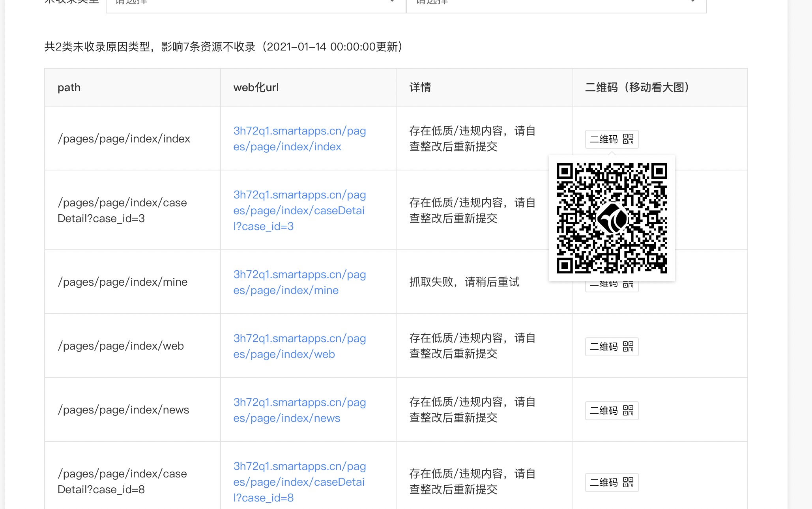Click detail text in index/news row
The image size is (812, 509).
pos(472,410)
